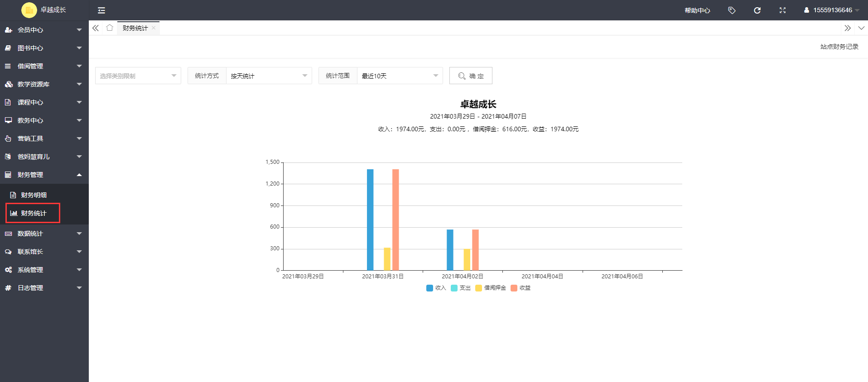Open the 最近10天 range dropdown
The image size is (868, 382).
point(400,76)
